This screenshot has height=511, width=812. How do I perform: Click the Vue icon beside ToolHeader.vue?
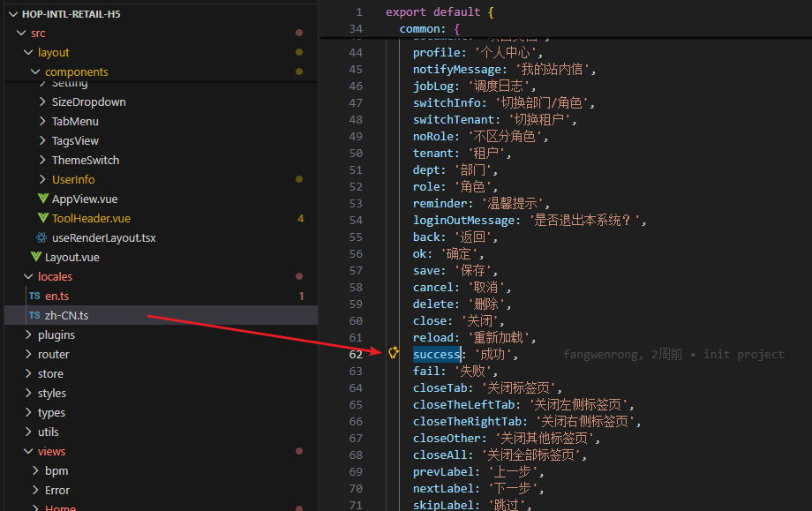click(42, 219)
